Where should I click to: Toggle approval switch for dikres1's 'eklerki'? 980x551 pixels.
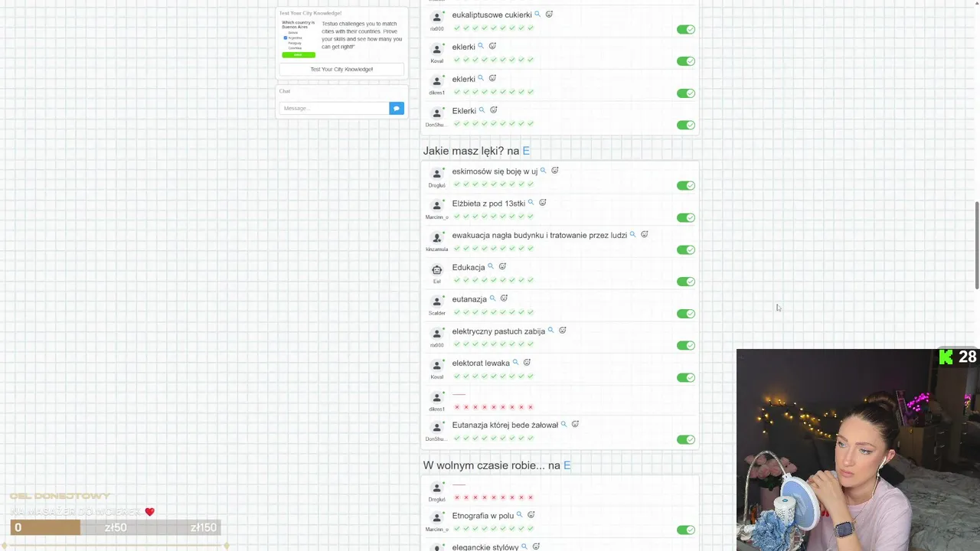685,93
